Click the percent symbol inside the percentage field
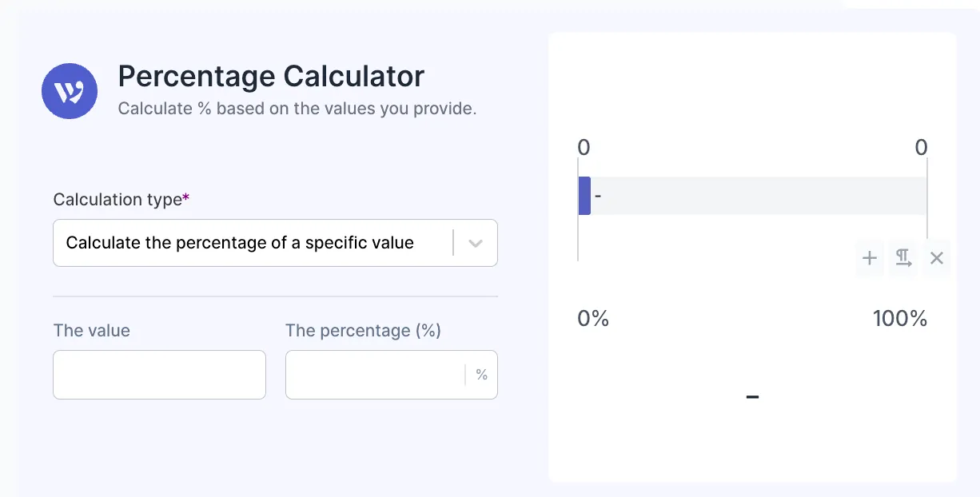Image resolution: width=980 pixels, height=497 pixels. 482,374
